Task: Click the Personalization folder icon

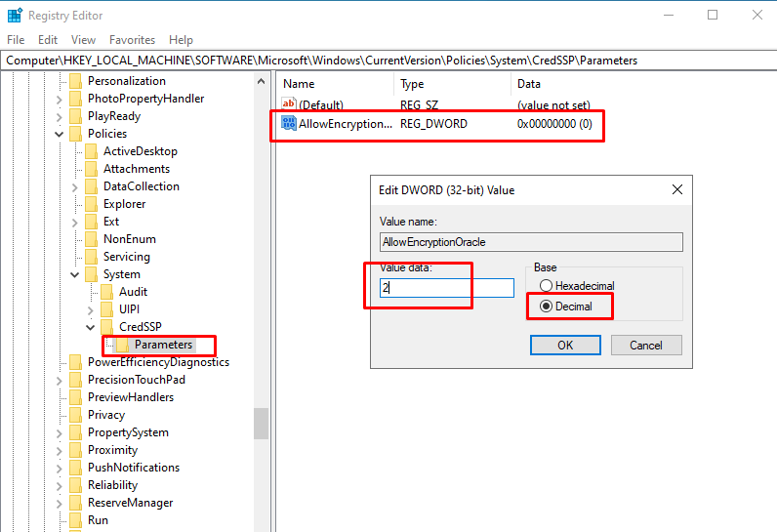Action: coord(76,81)
